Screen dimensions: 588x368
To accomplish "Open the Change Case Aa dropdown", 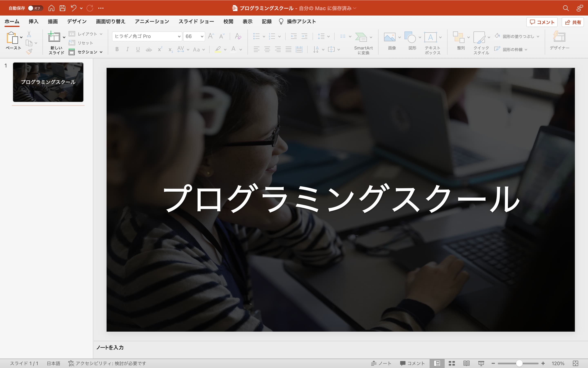I will point(199,50).
